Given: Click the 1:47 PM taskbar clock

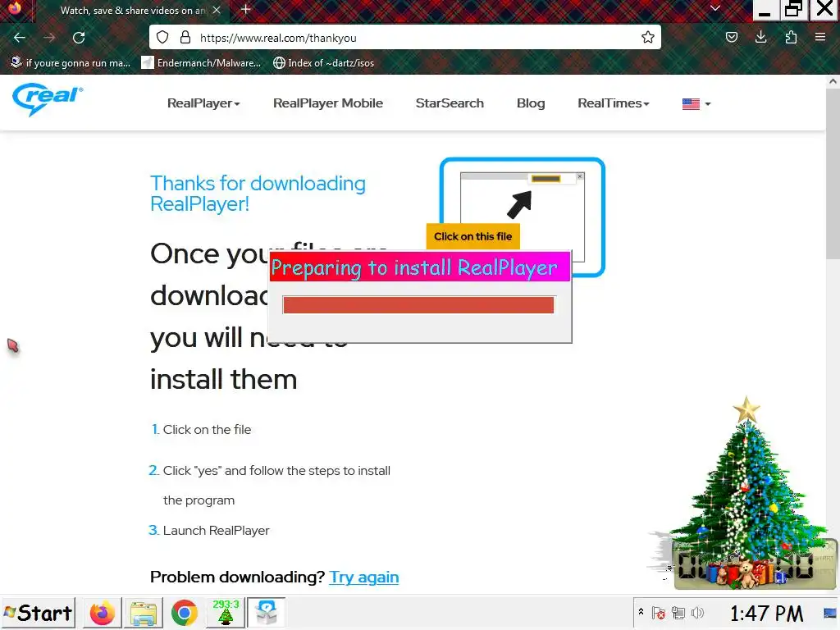Looking at the screenshot, I should pyautogui.click(x=766, y=614).
